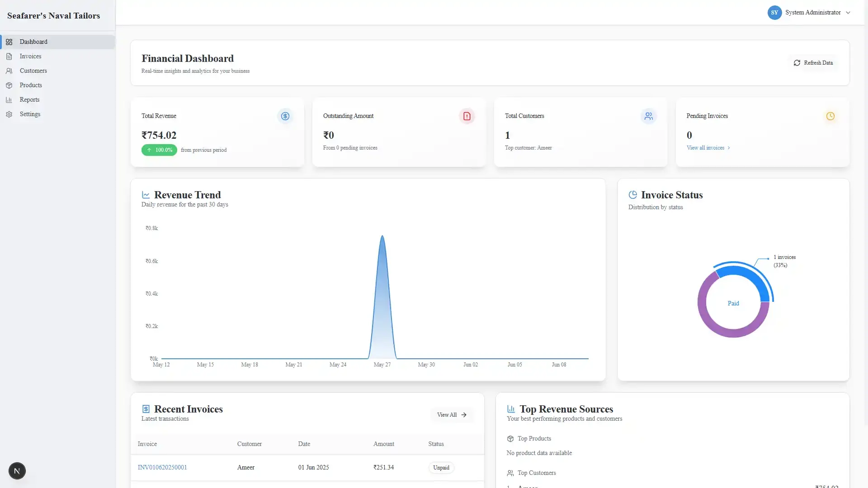Click the Revenue Trend line chart icon
This screenshot has width=868, height=488.
146,195
